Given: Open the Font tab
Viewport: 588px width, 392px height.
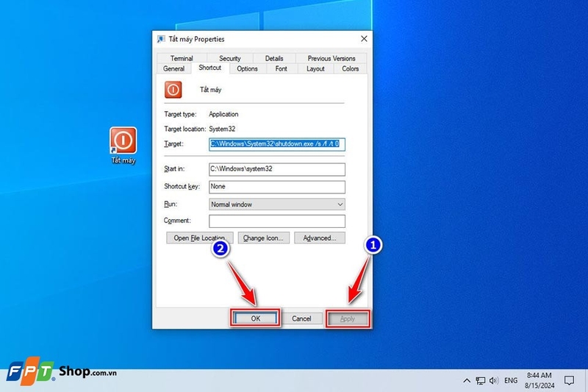Looking at the screenshot, I should pos(282,68).
